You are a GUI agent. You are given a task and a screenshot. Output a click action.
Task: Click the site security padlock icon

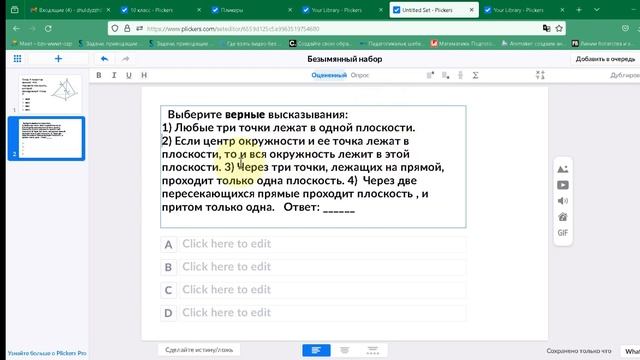(x=127, y=29)
